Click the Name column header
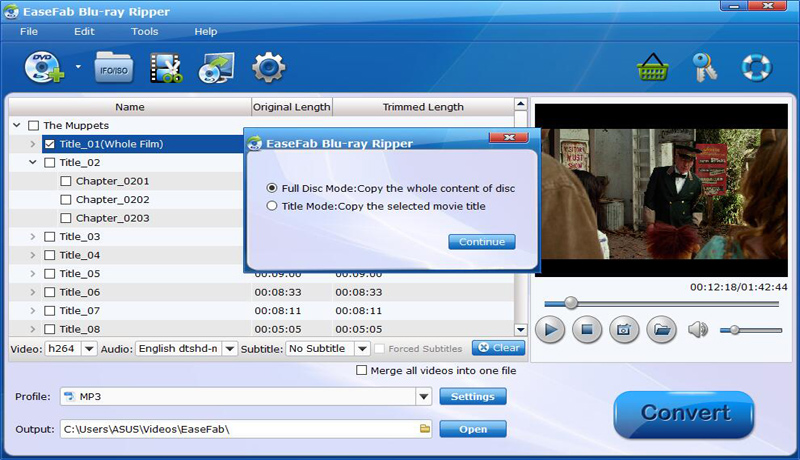Viewport: 800px width, 460px height. click(130, 107)
